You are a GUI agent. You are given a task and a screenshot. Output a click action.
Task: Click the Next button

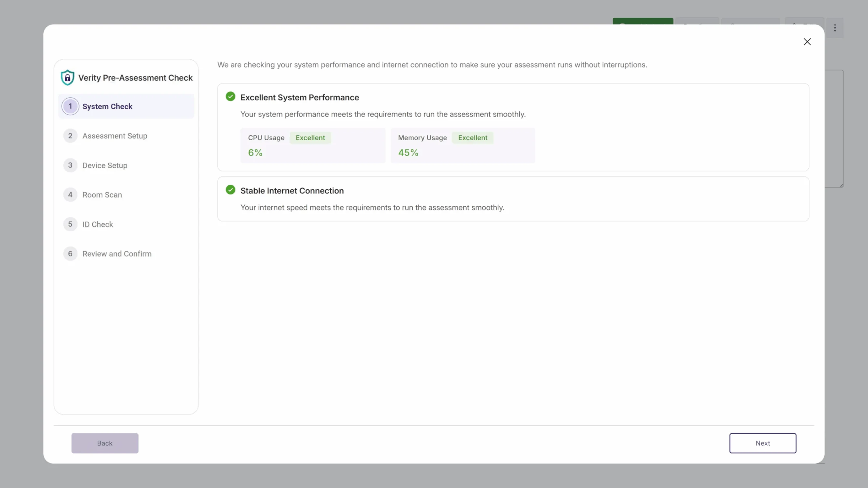tap(762, 443)
